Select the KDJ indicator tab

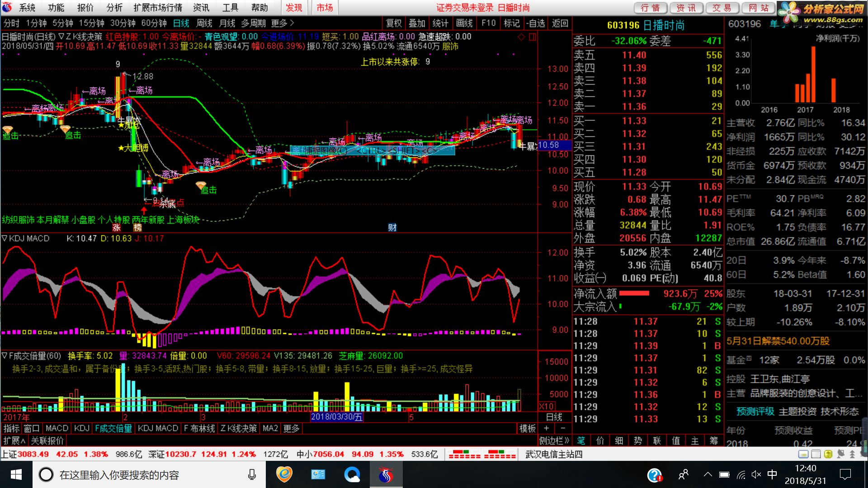[x=82, y=428]
